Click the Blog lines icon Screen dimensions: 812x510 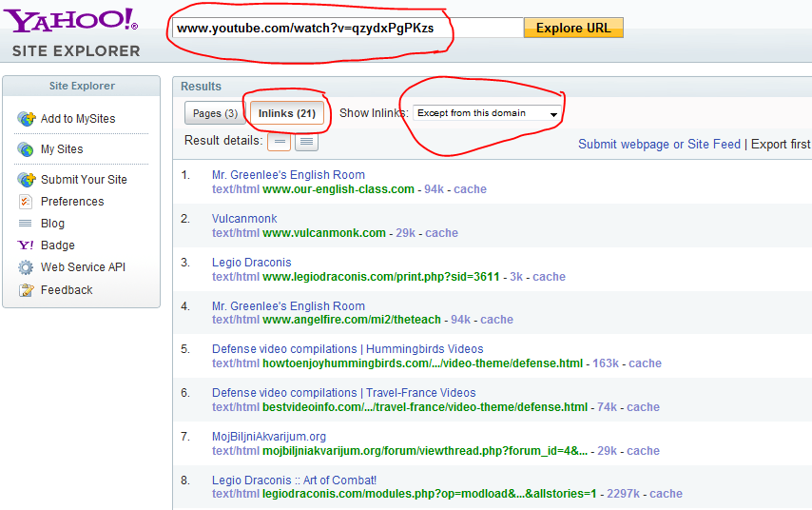[25, 224]
